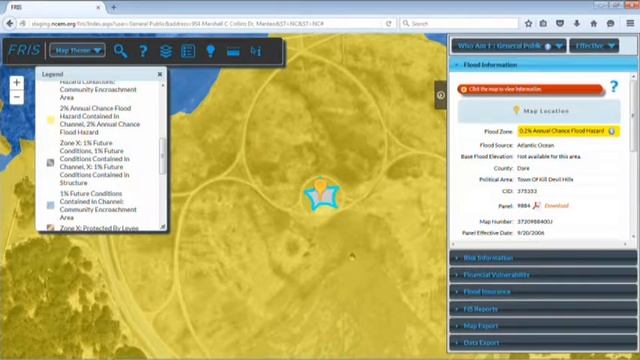Select the map pin locator tool

point(211,51)
